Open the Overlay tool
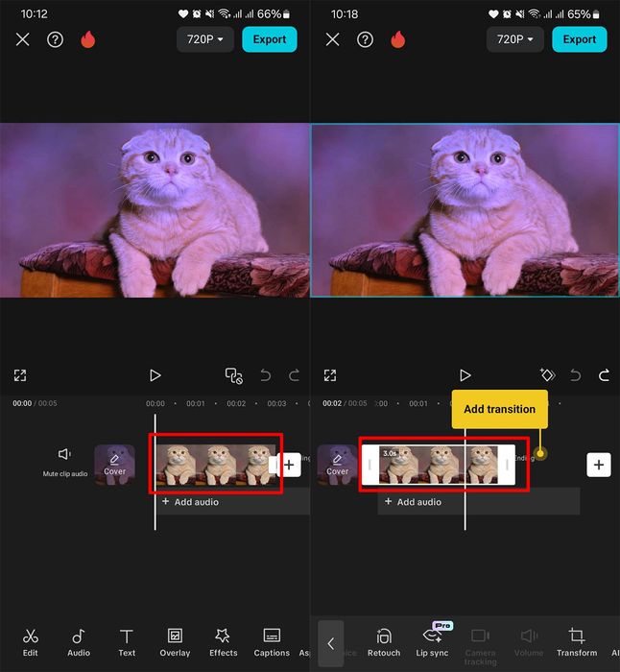 pyautogui.click(x=175, y=642)
